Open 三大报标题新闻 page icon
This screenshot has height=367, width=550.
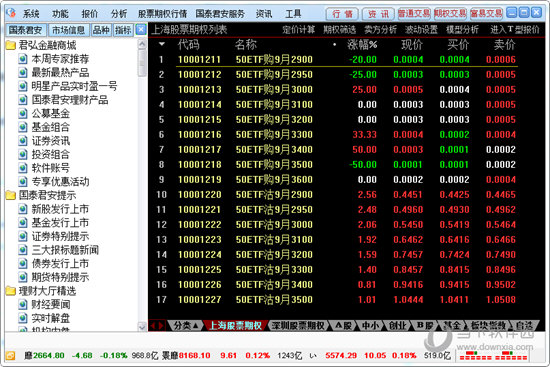click(23, 250)
